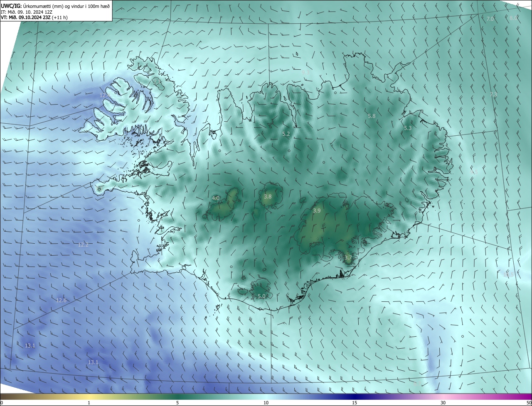The image size is (532, 406).
Task: Click the 3.7 value label on the map
Action: click(x=348, y=258)
